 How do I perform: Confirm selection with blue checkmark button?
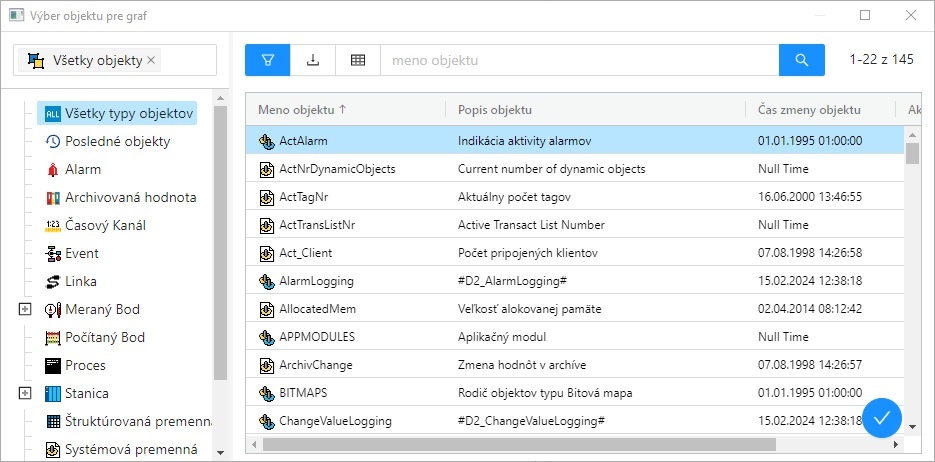881,418
